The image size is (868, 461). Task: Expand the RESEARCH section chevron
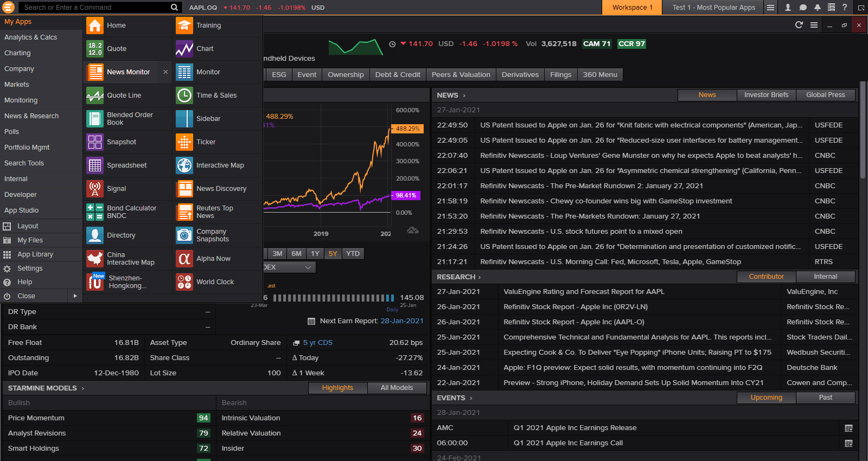480,277
